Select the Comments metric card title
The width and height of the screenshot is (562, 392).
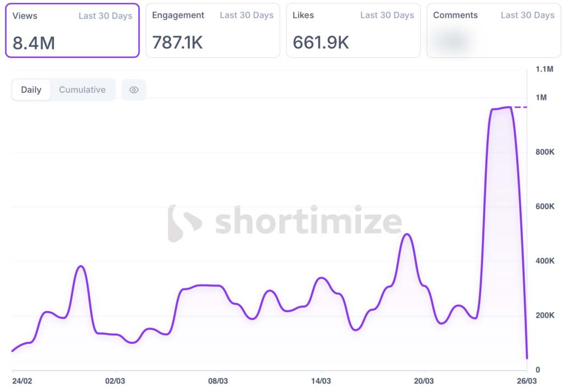(455, 15)
